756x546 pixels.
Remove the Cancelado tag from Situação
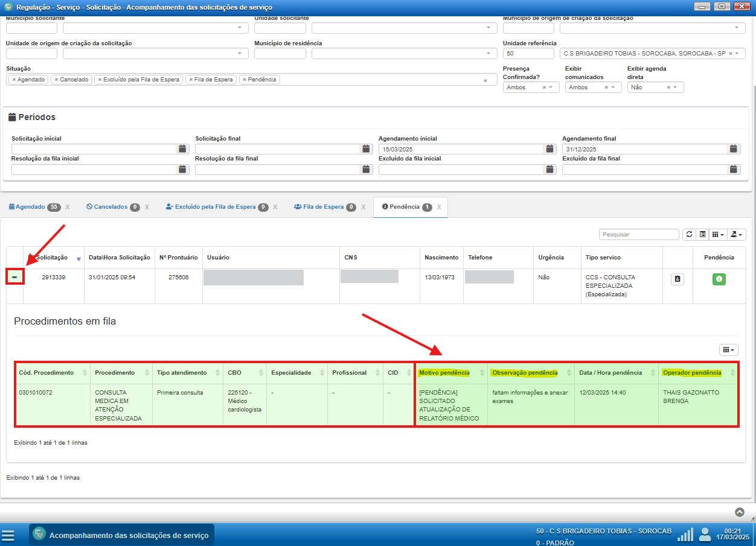56,80
